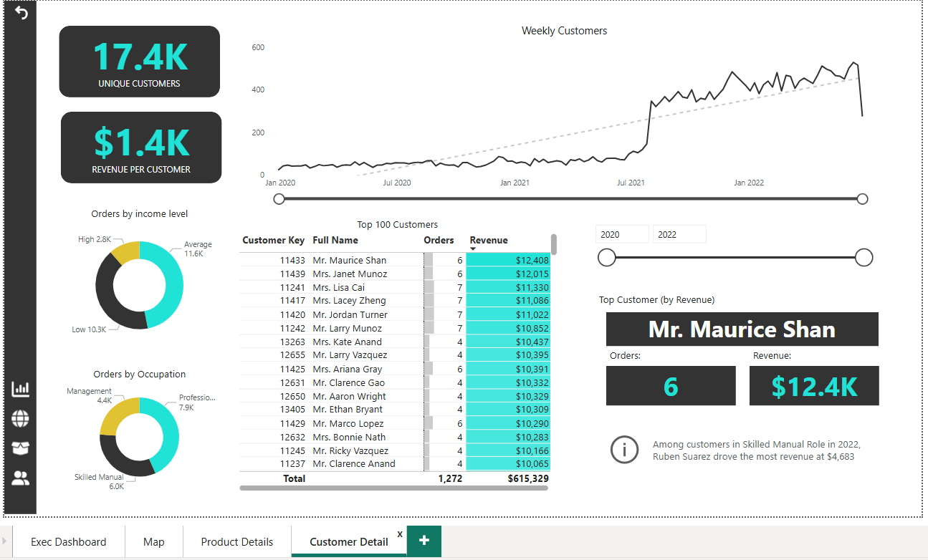The width and height of the screenshot is (928, 560).
Task: Sort table by Orders column header
Action: [439, 240]
